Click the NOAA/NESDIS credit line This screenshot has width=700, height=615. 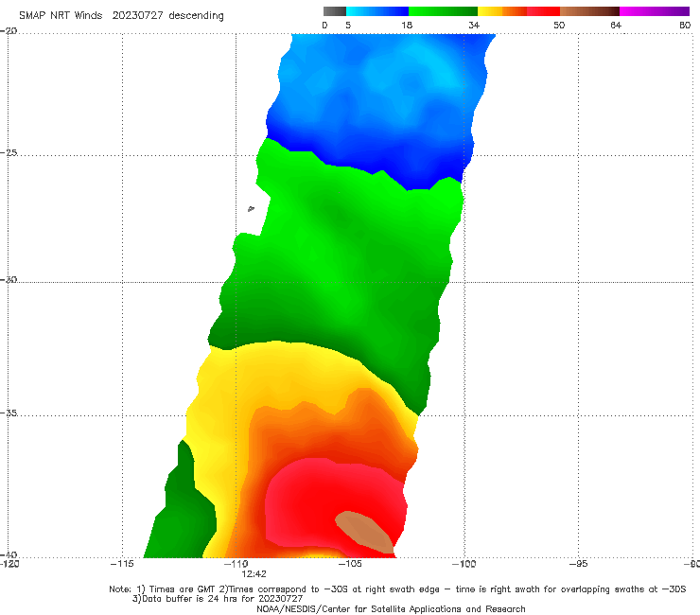click(391, 608)
